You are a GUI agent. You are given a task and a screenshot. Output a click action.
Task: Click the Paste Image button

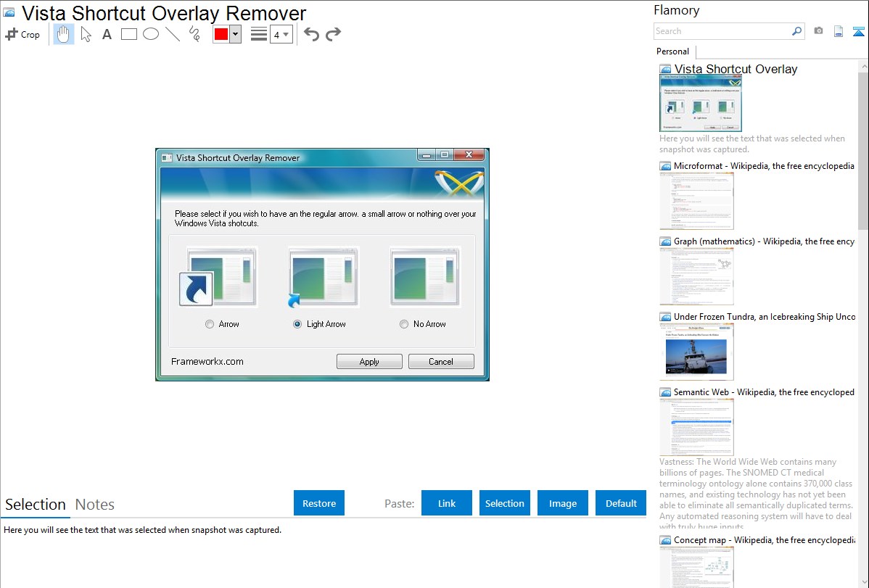click(x=563, y=503)
